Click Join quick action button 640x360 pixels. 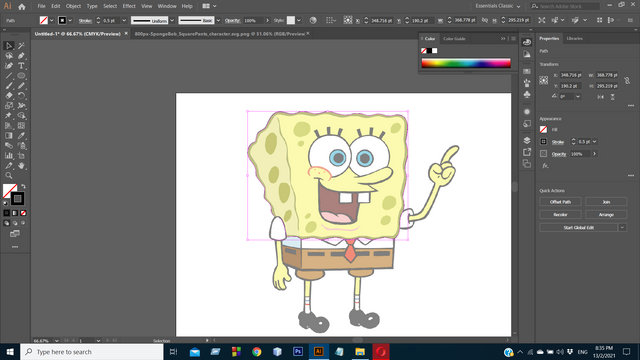tap(606, 202)
